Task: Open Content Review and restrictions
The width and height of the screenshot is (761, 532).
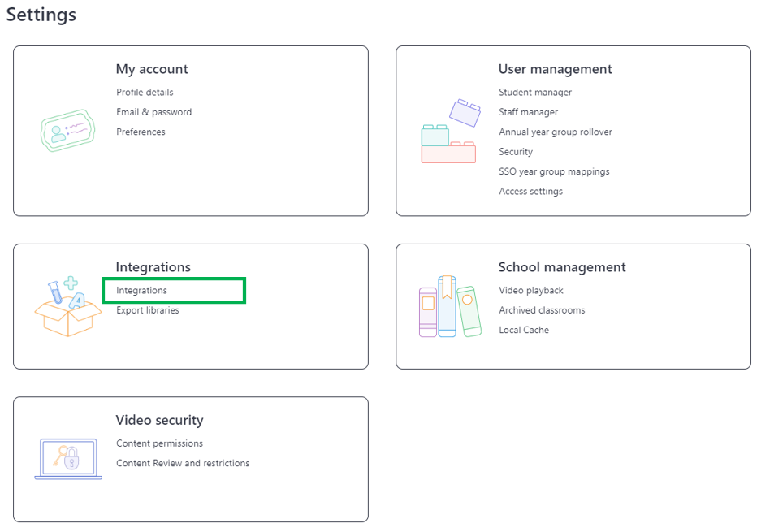Action: 183,463
